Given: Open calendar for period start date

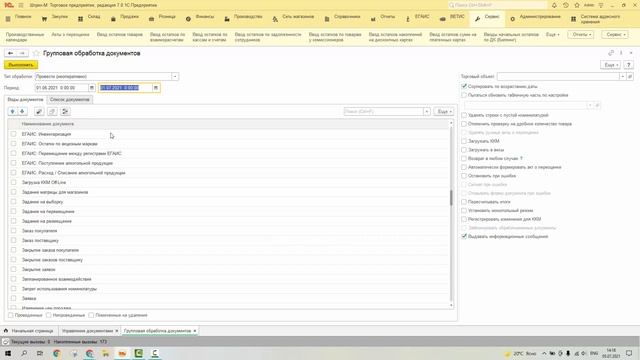Looking at the screenshot, I should click(x=91, y=88).
